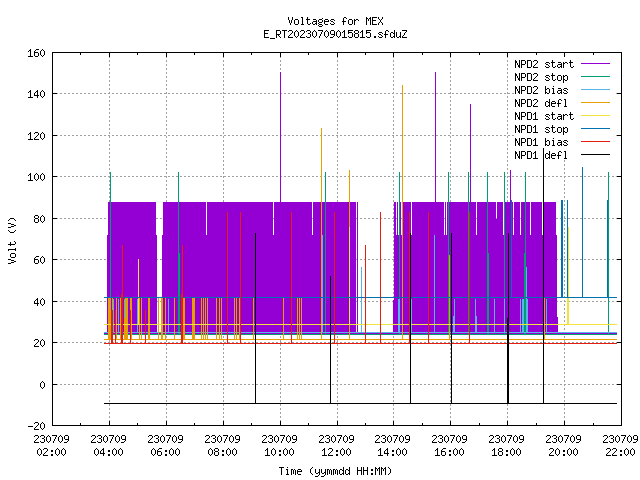Screen dimensions: 640x480
Task: Click the chart title 'Voltages for MEX'
Action: 335,21
